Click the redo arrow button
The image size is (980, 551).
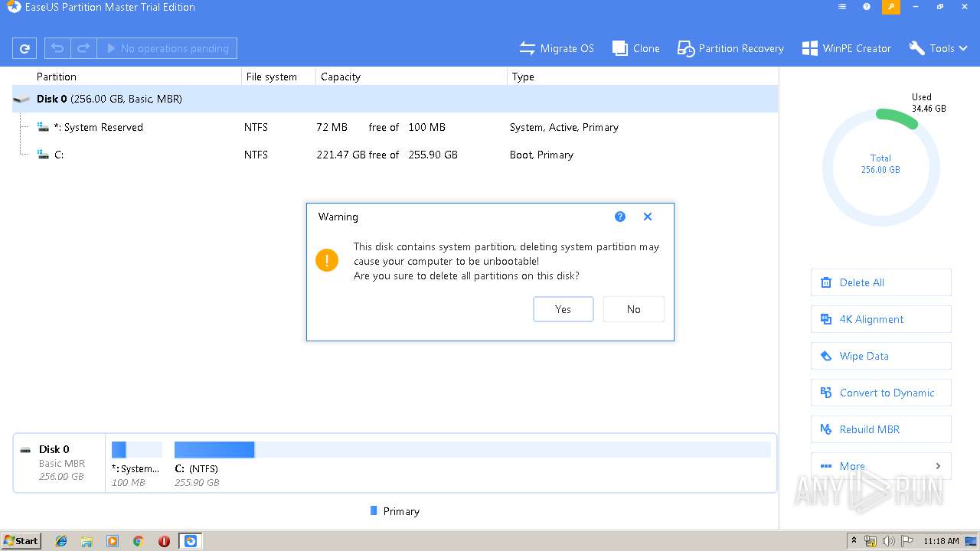(83, 48)
